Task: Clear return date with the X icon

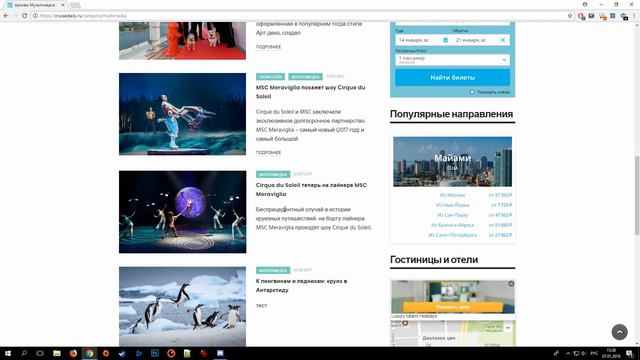Action: 503,40
